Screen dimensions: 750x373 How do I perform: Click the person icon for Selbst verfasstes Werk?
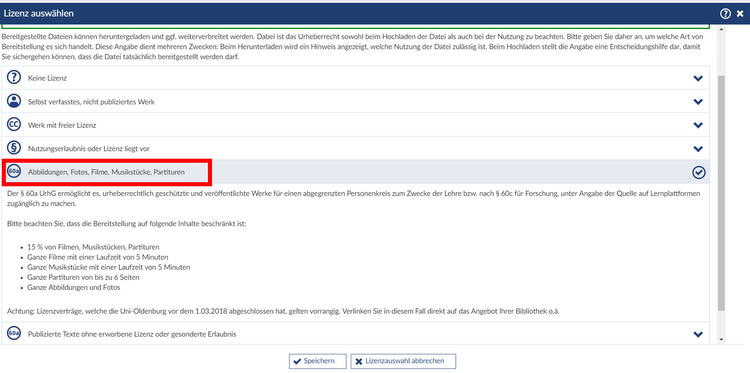point(14,101)
